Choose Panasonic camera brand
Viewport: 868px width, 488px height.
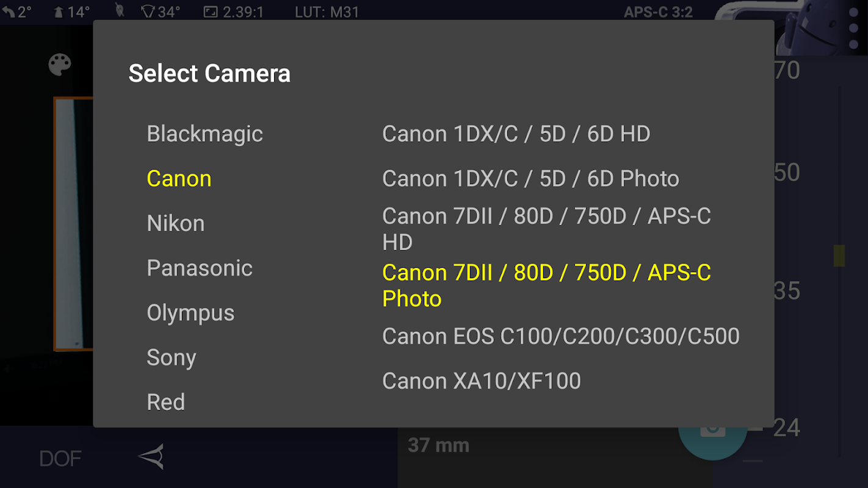[200, 268]
